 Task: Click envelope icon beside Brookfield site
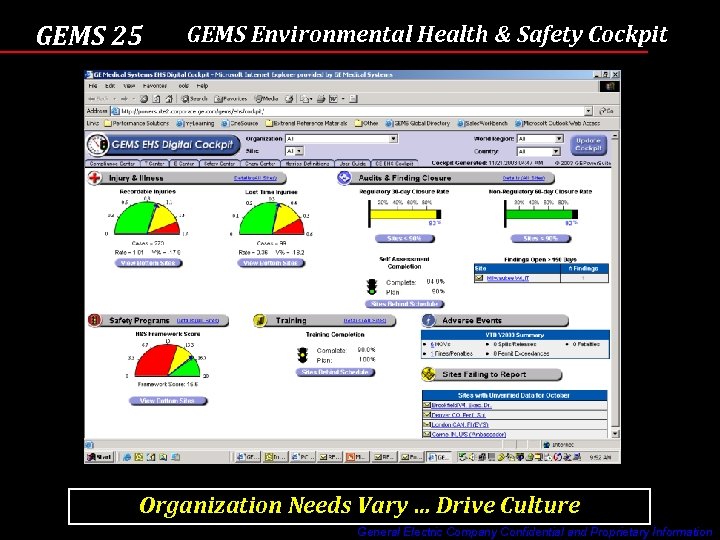pos(427,405)
